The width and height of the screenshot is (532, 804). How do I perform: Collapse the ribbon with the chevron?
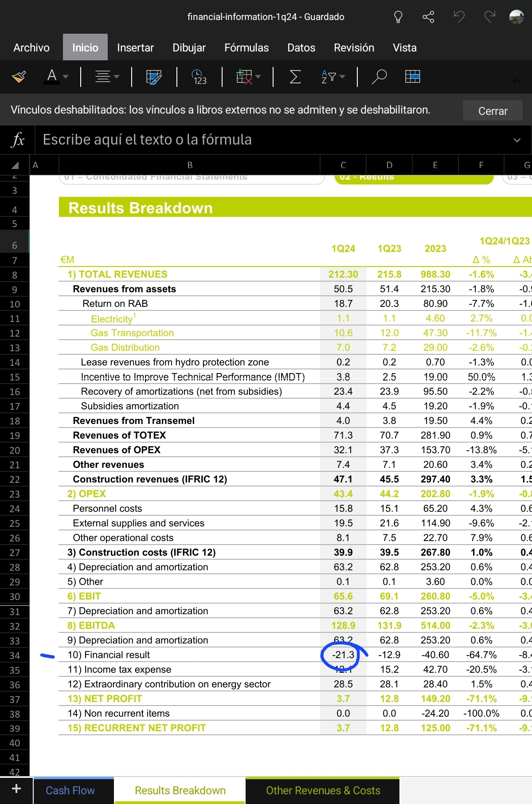coord(517,81)
